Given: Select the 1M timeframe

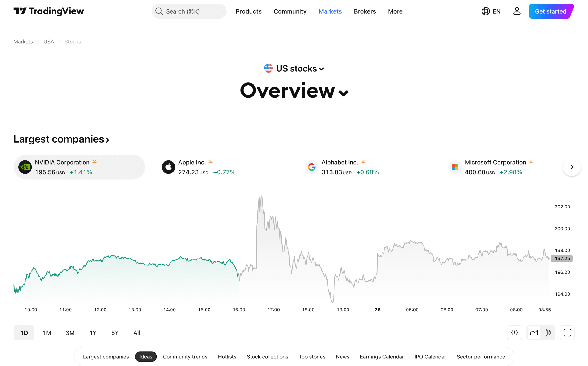Looking at the screenshot, I should point(47,333).
